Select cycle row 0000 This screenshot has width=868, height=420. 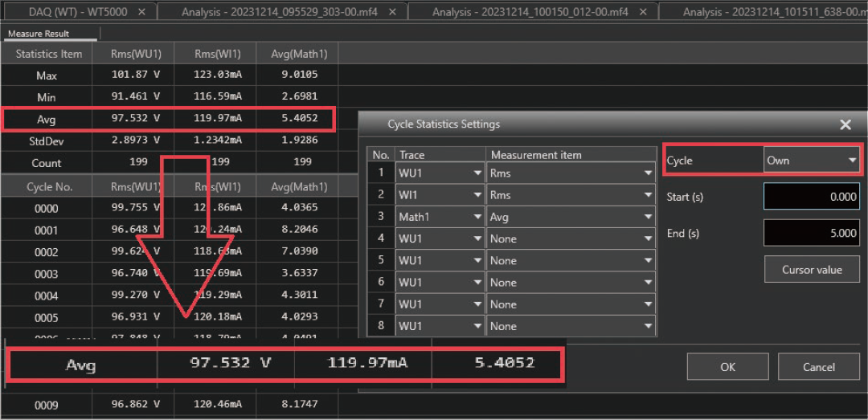tap(47, 209)
